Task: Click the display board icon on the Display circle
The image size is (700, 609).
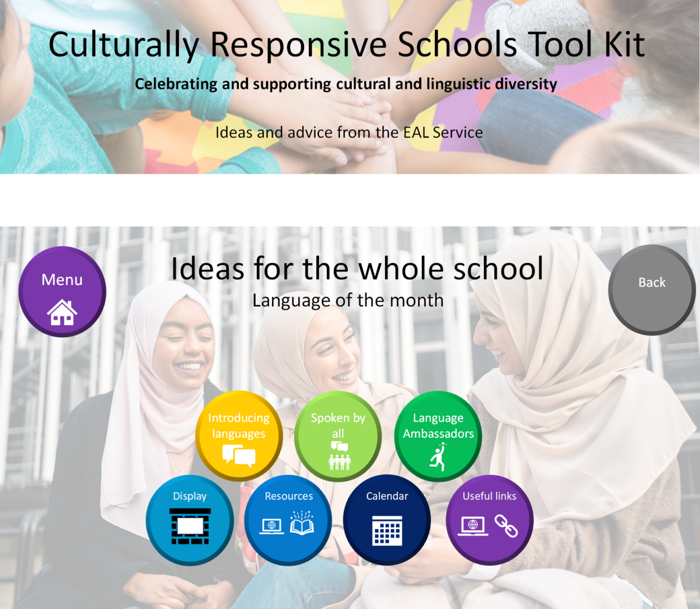Action: [189, 529]
